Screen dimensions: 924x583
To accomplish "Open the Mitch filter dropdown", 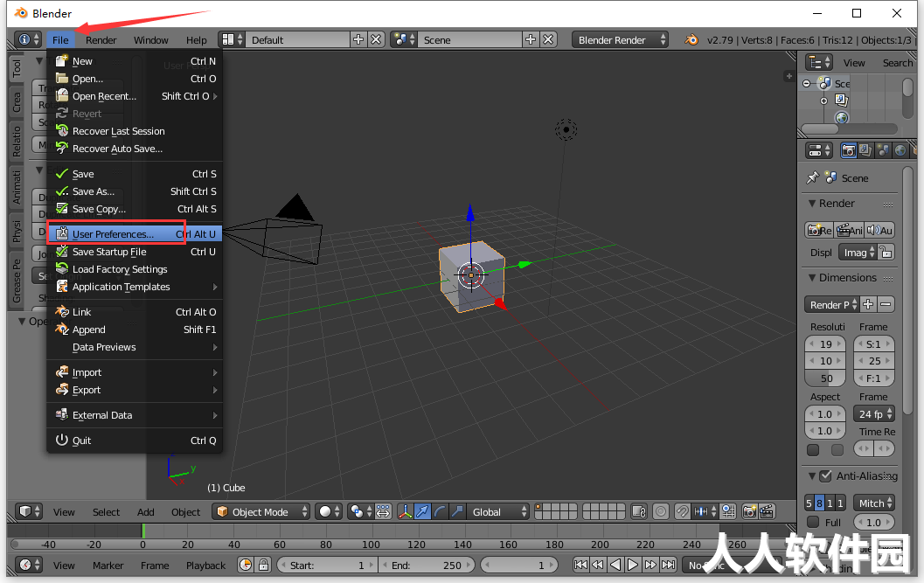I will click(874, 503).
